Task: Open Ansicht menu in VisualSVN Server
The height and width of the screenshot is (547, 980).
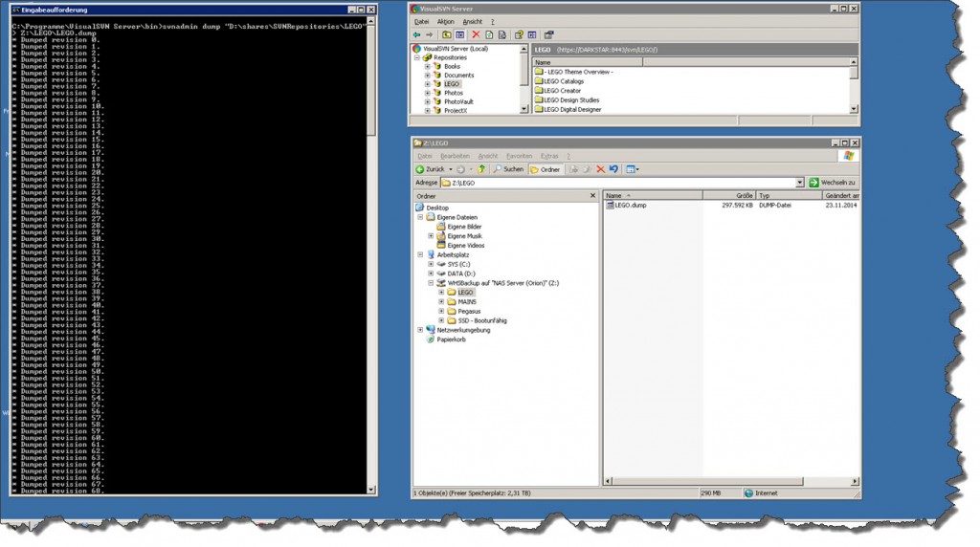Action: (473, 22)
